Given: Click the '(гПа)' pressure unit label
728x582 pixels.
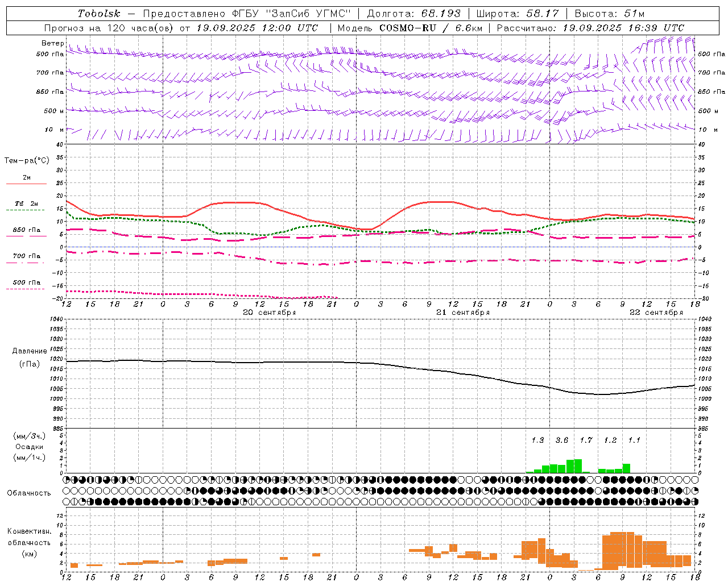Looking at the screenshot, I should (30, 364).
